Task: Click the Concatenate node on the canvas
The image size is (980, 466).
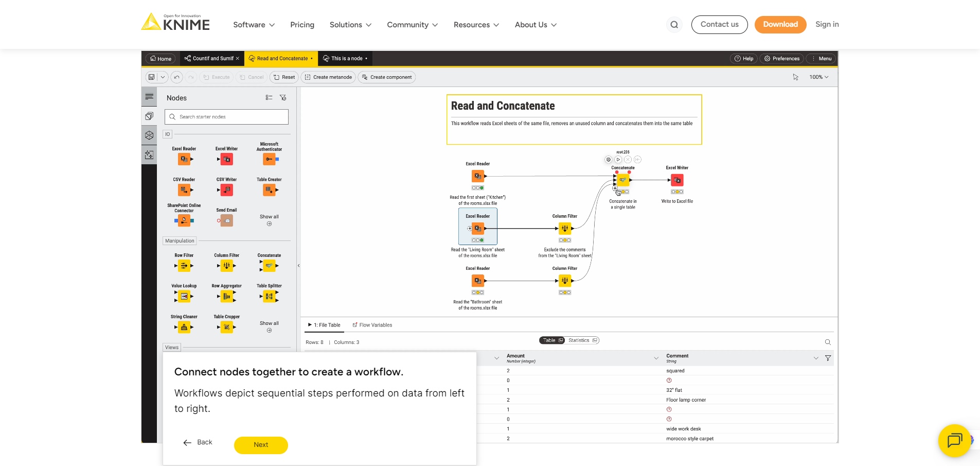Action: pyautogui.click(x=623, y=180)
